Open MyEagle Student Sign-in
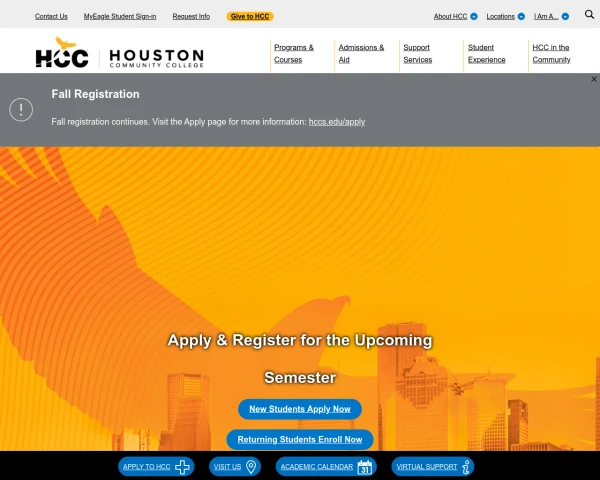This screenshot has height=480, width=600. 120,16
